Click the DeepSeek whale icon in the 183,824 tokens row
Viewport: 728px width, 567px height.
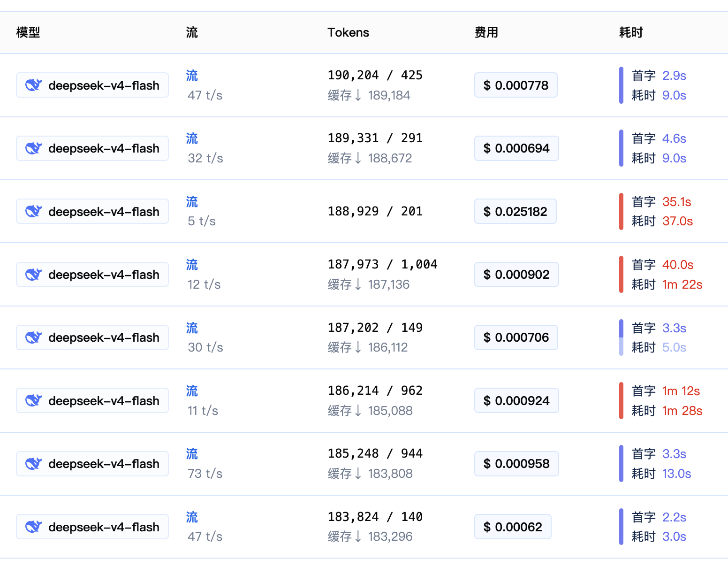[x=34, y=527]
